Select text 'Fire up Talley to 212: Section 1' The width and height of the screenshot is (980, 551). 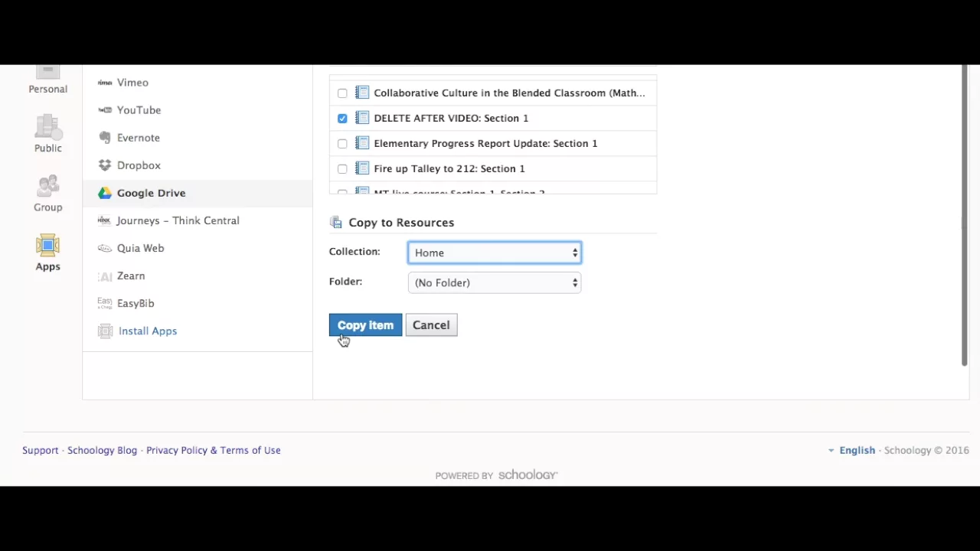click(x=449, y=168)
